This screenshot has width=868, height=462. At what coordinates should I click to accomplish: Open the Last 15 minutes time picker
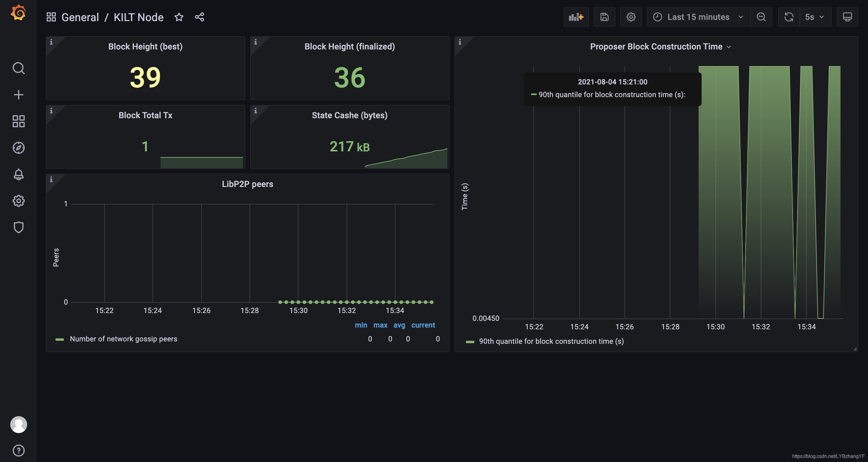[x=698, y=17]
